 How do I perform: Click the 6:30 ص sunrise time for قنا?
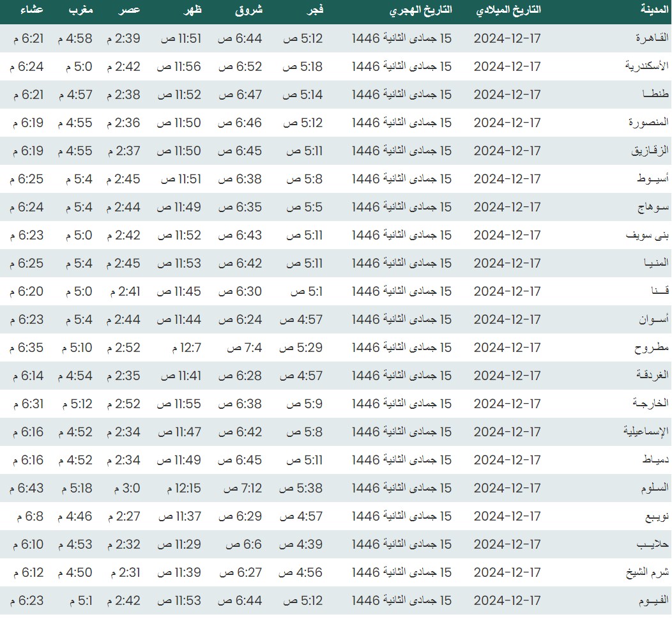(240, 291)
